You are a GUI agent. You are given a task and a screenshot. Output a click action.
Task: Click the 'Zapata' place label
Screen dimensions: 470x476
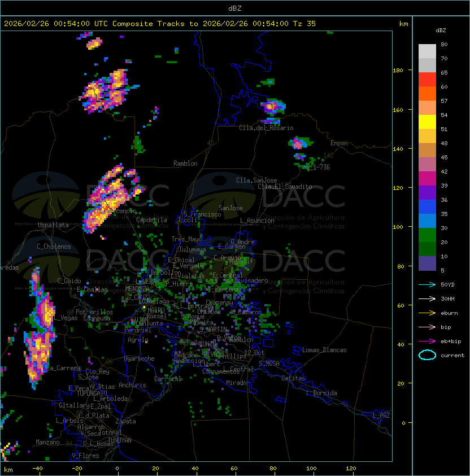click(125, 421)
